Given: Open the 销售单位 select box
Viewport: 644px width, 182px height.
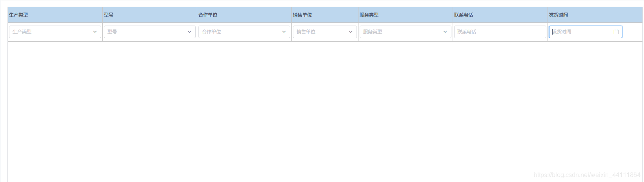Looking at the screenshot, I should point(325,32).
